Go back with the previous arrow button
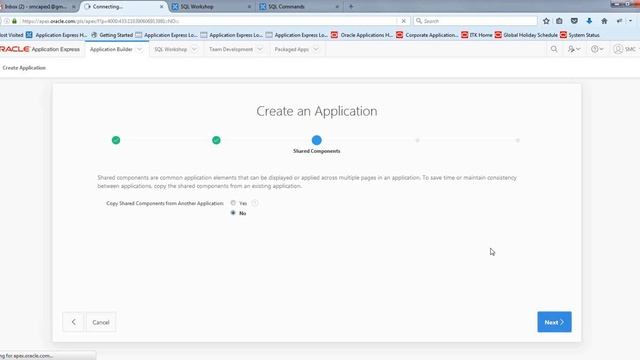640x360 pixels. click(73, 322)
